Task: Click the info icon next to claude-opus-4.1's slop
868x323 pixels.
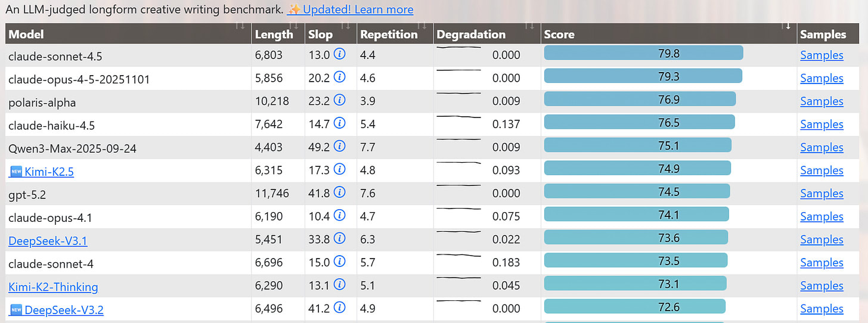Action: (340, 216)
